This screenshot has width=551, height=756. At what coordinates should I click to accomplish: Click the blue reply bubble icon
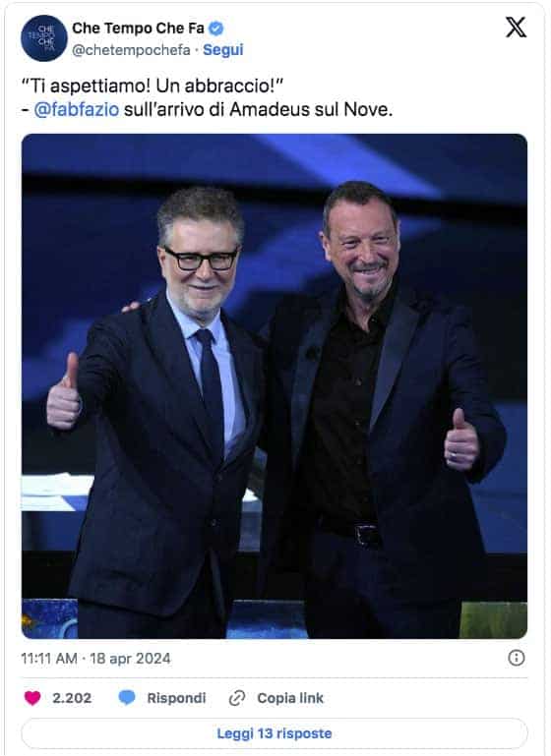(x=127, y=698)
